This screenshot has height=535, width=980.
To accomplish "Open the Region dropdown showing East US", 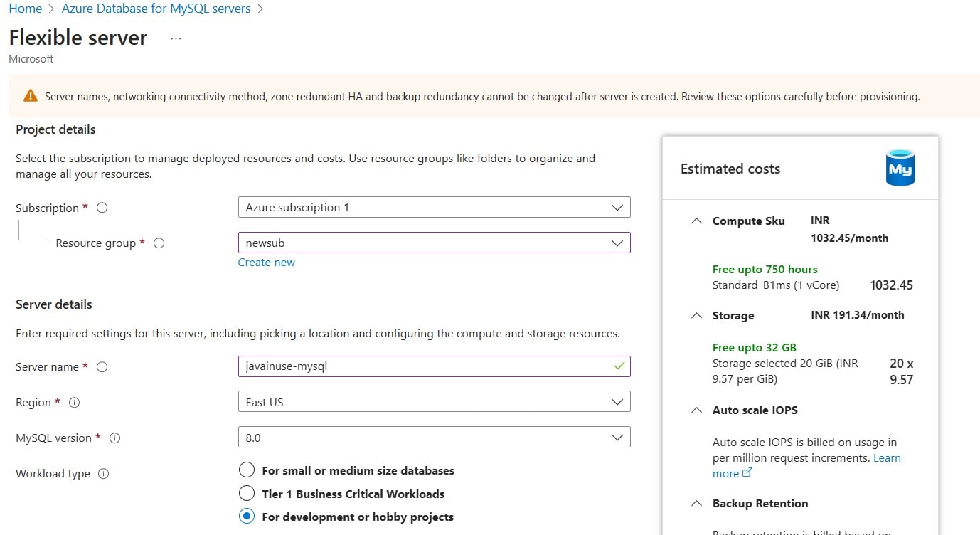I will click(x=434, y=402).
